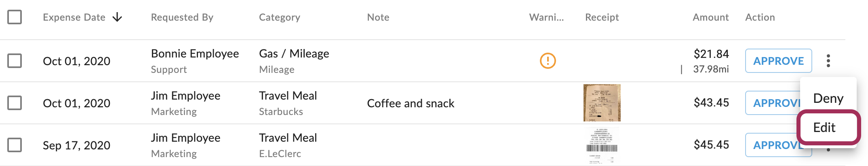
Task: Select Edit in the action menu
Action: click(824, 128)
